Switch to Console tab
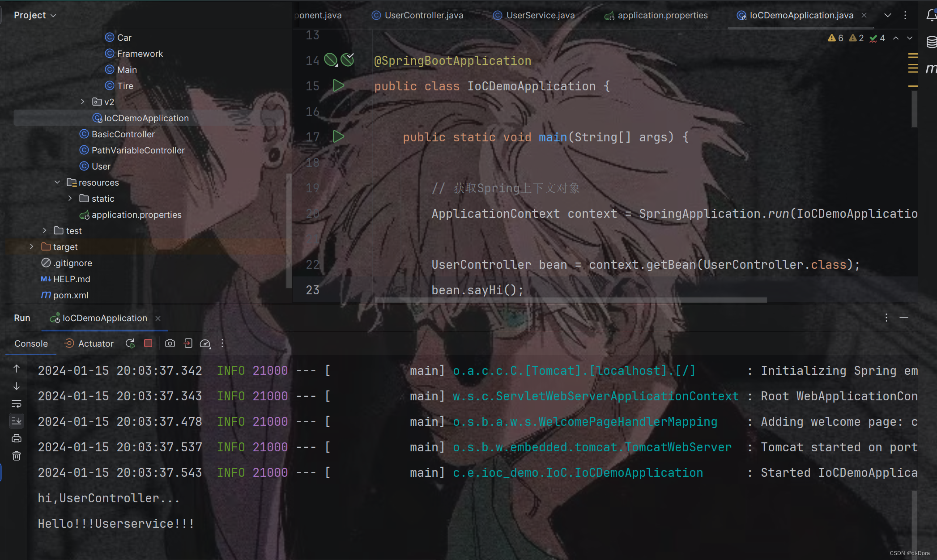 [31, 344]
